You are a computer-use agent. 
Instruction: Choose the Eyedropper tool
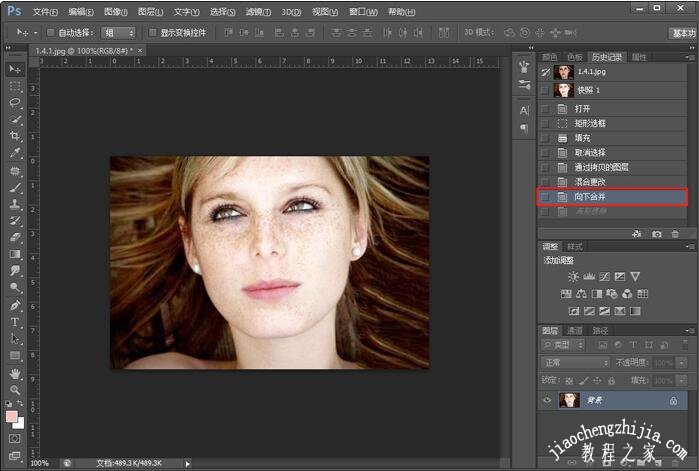pos(15,153)
